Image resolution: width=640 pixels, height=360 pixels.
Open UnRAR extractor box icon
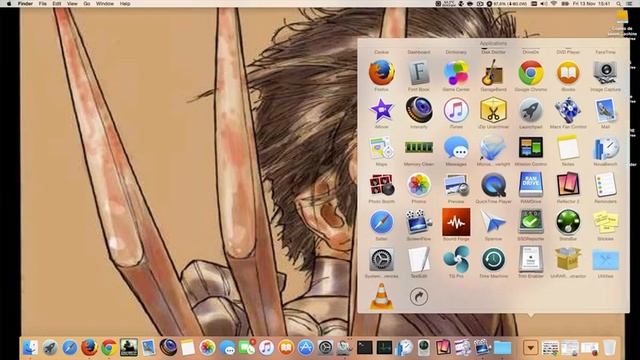(568, 260)
